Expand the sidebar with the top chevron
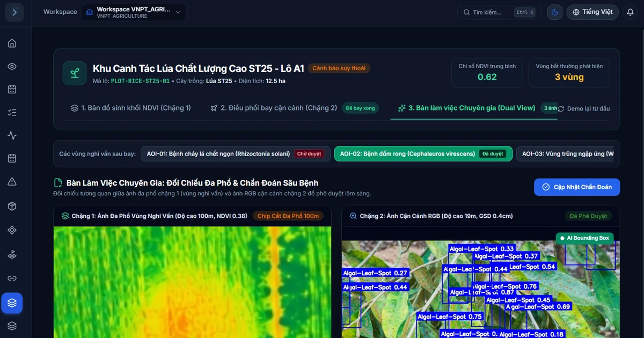Screen dimensions: 644x338 tap(14, 12)
